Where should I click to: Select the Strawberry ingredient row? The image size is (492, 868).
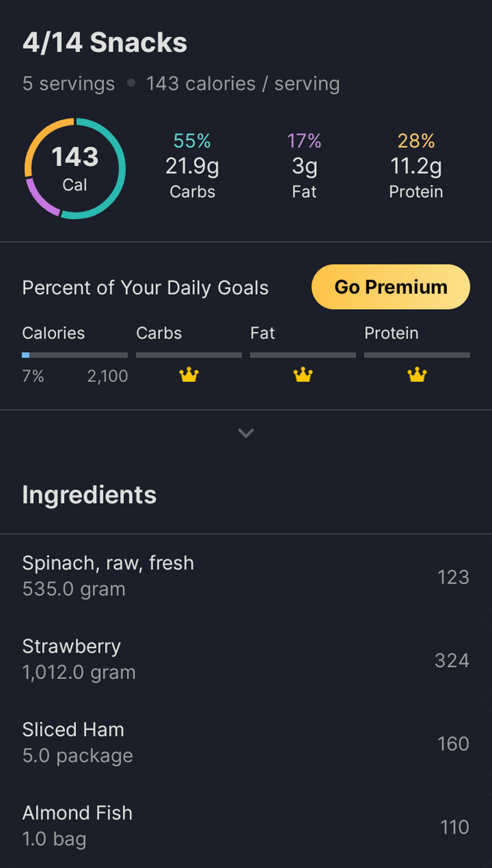[246, 659]
